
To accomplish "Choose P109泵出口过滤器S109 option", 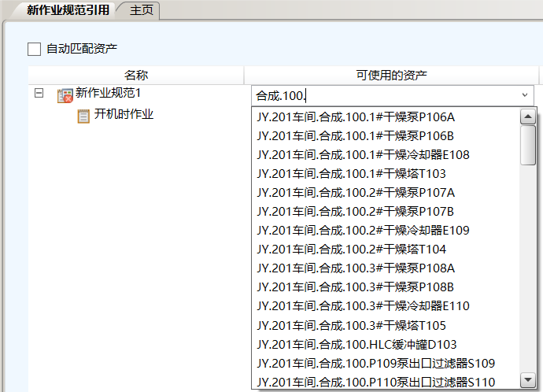I will pyautogui.click(x=376, y=363).
